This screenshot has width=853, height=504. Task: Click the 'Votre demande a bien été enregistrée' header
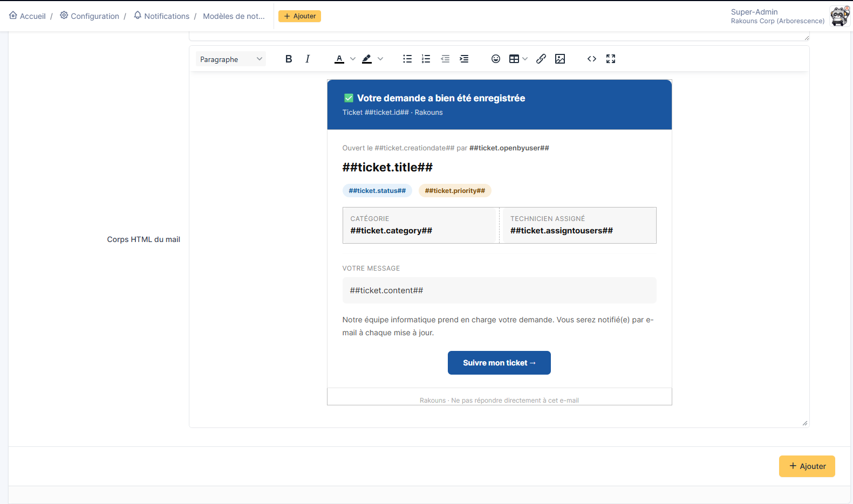click(x=441, y=98)
